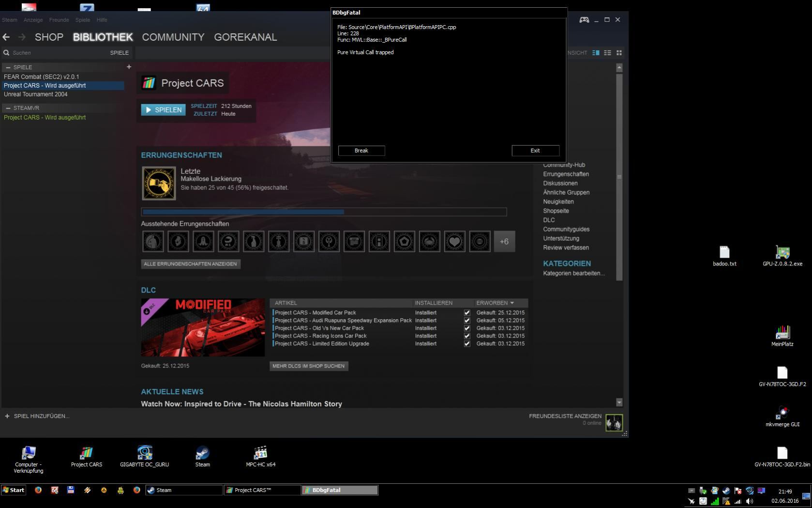
Task: Click ALLE ERRUNGENSCHAFTEN ANZEIGEN button
Action: [x=190, y=264]
